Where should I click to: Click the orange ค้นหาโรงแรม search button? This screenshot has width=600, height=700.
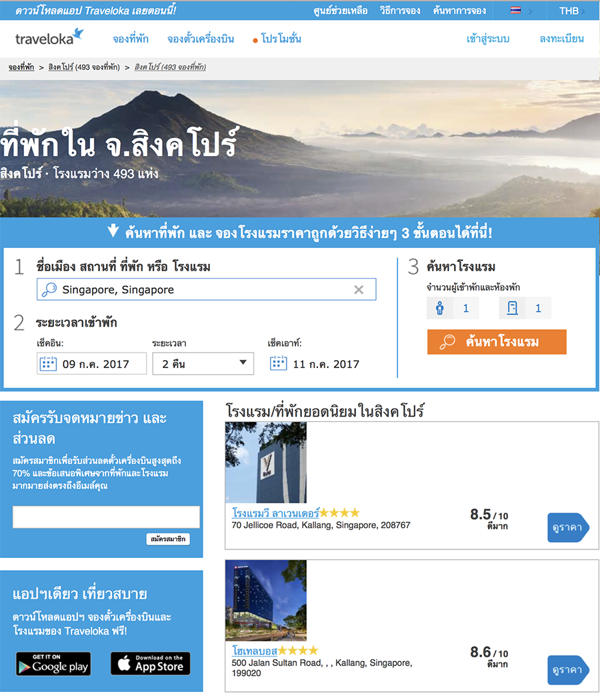click(497, 342)
